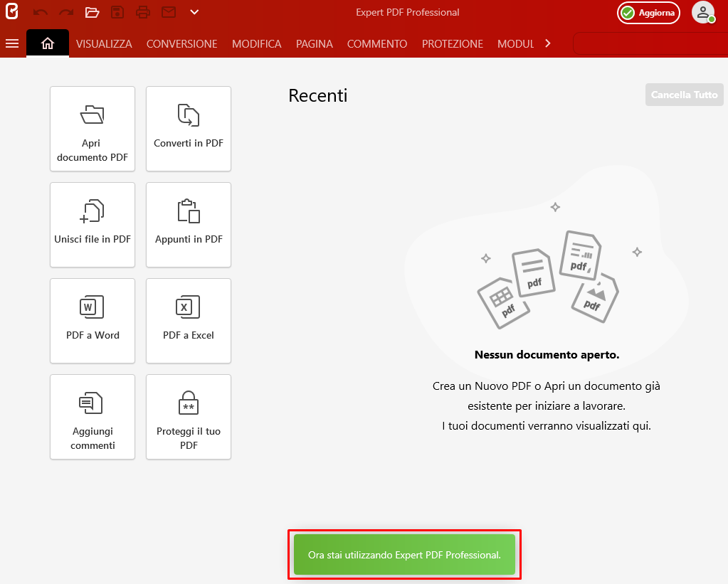The height and width of the screenshot is (584, 728).
Task: Click the Expert PDF logo icon
Action: click(x=11, y=11)
